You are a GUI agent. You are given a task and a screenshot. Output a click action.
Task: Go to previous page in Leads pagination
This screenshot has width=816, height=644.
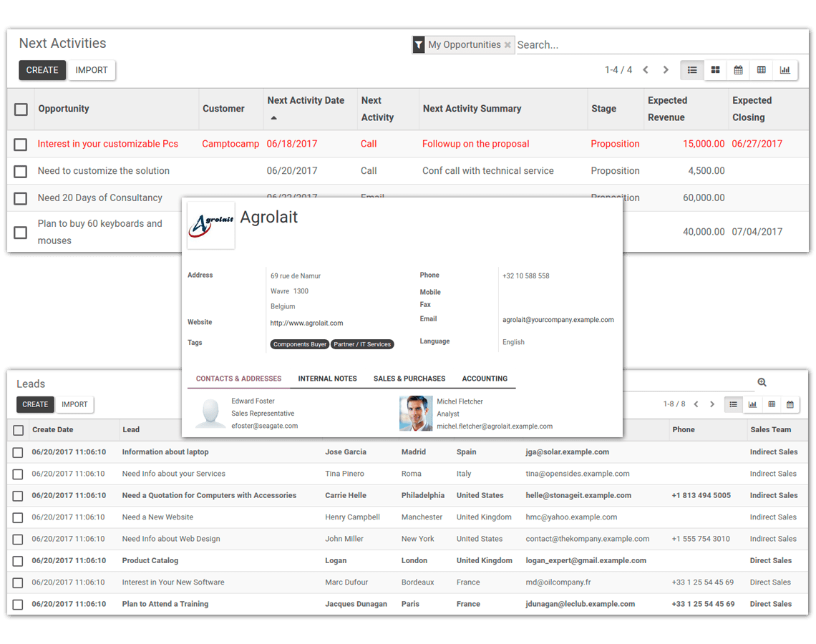pyautogui.click(x=695, y=404)
